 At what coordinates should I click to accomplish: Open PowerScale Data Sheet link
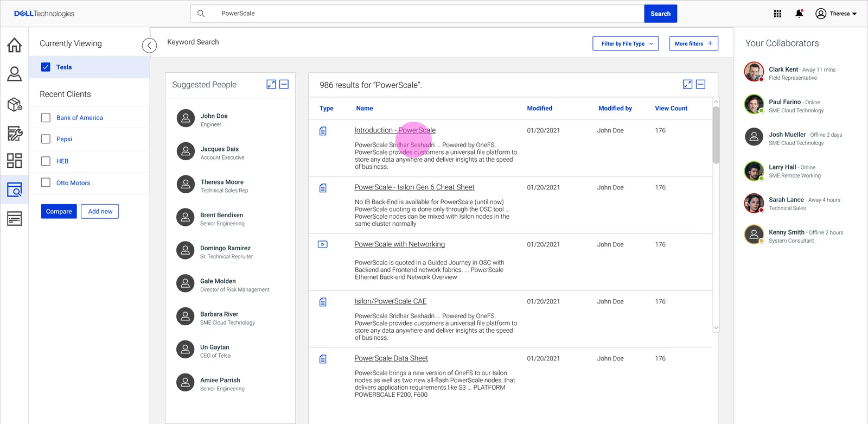391,358
